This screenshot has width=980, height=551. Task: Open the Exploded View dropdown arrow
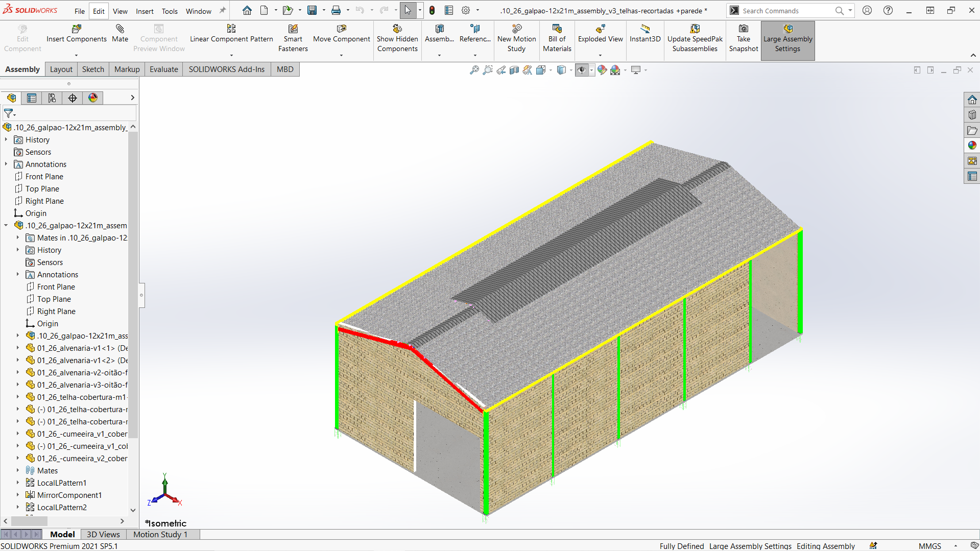[x=600, y=55]
